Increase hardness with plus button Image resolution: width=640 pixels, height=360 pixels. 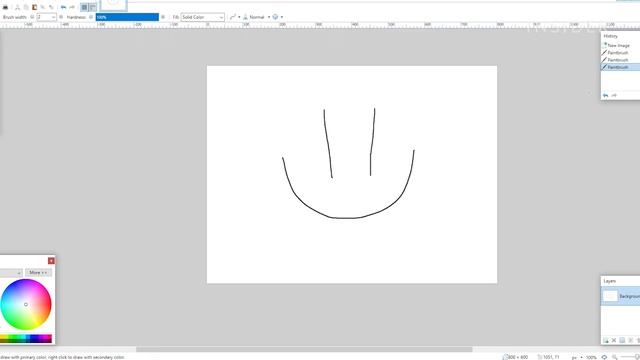tap(163, 17)
